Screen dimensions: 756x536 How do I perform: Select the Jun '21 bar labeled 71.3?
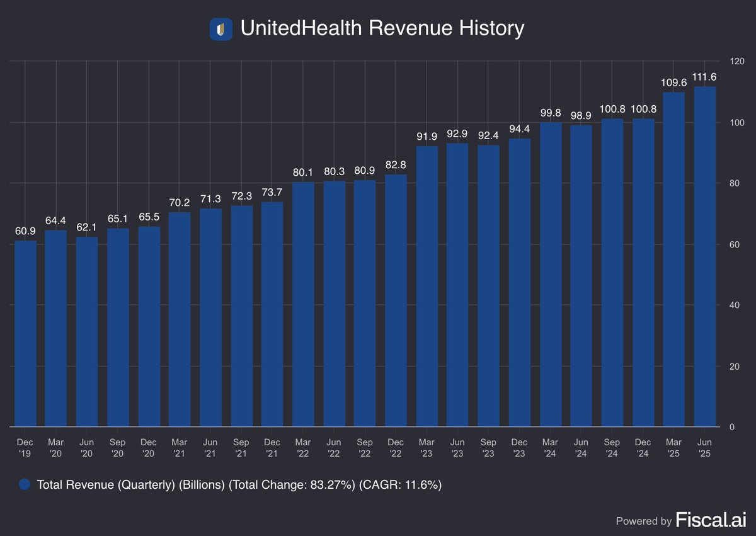[x=211, y=317]
